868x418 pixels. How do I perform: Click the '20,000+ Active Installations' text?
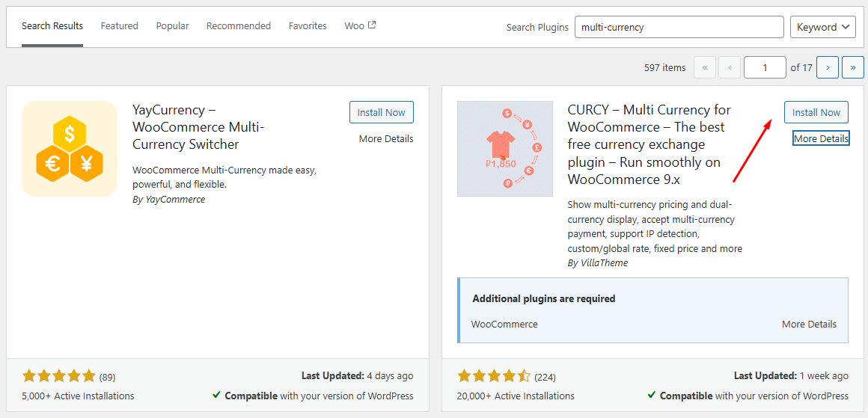(516, 396)
